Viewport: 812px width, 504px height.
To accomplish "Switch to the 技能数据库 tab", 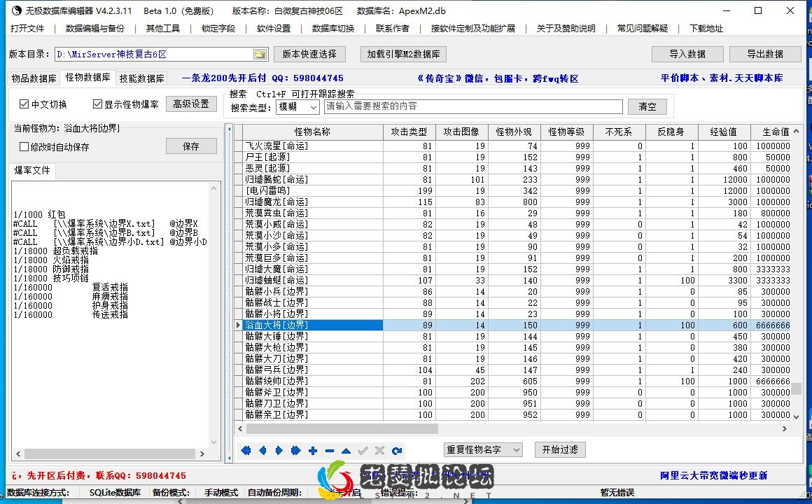I will coord(142,78).
